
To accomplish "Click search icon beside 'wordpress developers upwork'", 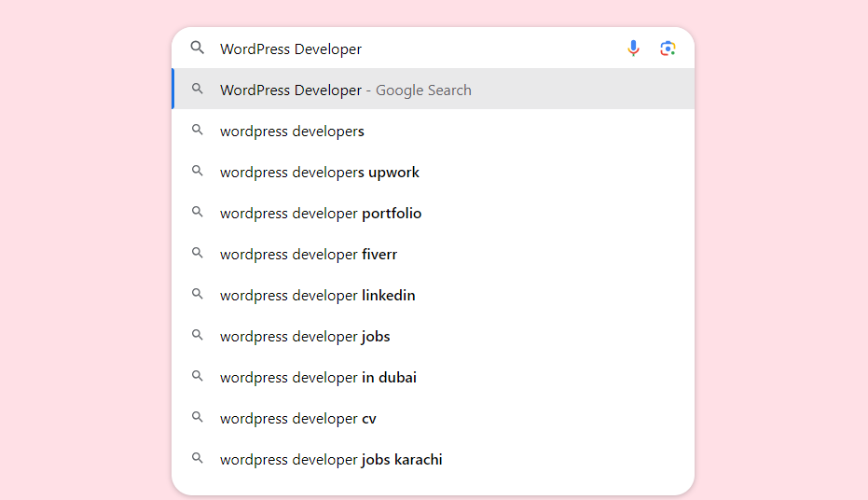I will pos(197,171).
